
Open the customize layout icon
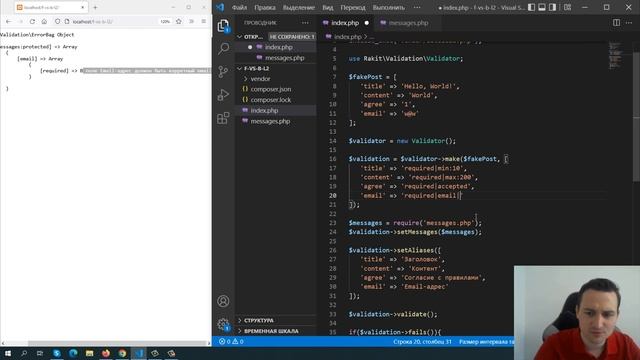[x=567, y=7]
